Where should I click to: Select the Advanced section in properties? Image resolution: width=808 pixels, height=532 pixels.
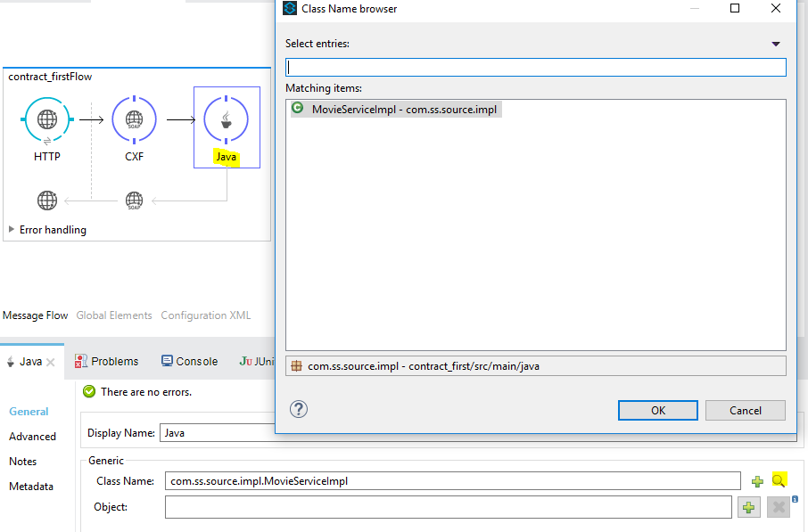[32, 437]
